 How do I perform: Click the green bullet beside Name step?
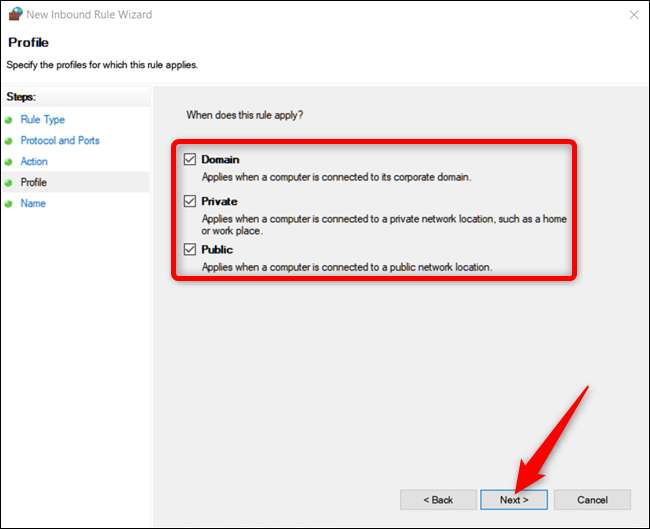10,204
